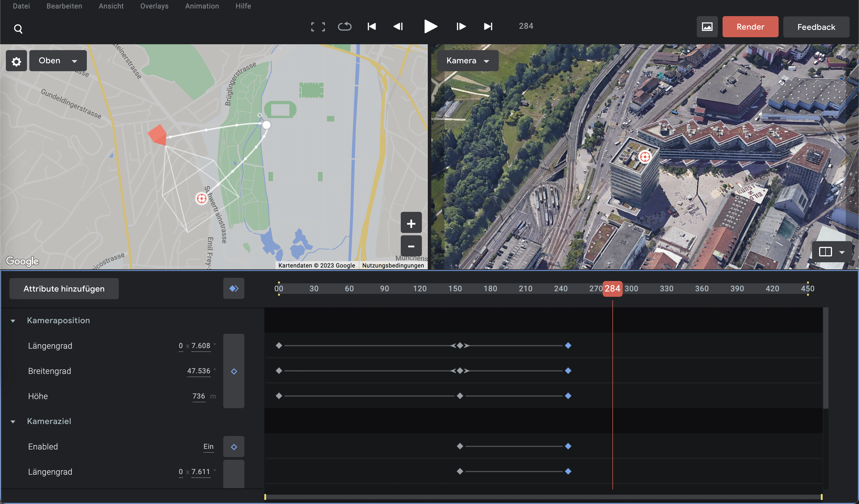Toggle Enabled value Ein
The image size is (859, 504).
tap(208, 447)
